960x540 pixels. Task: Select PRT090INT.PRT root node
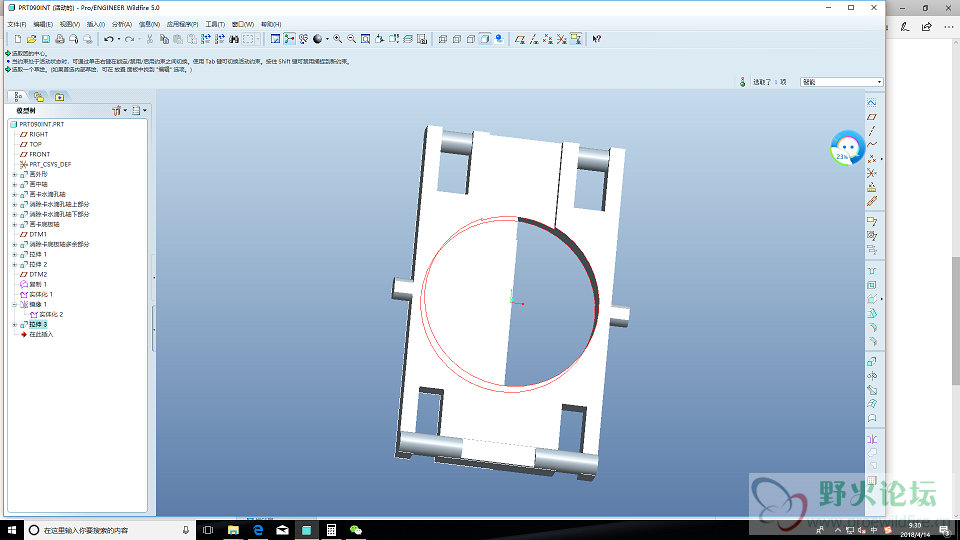point(42,124)
